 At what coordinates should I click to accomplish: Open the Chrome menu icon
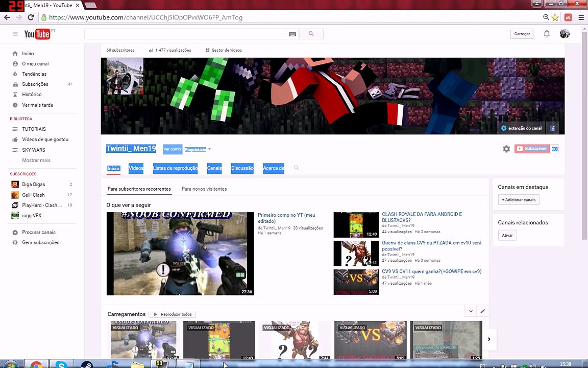(581, 17)
